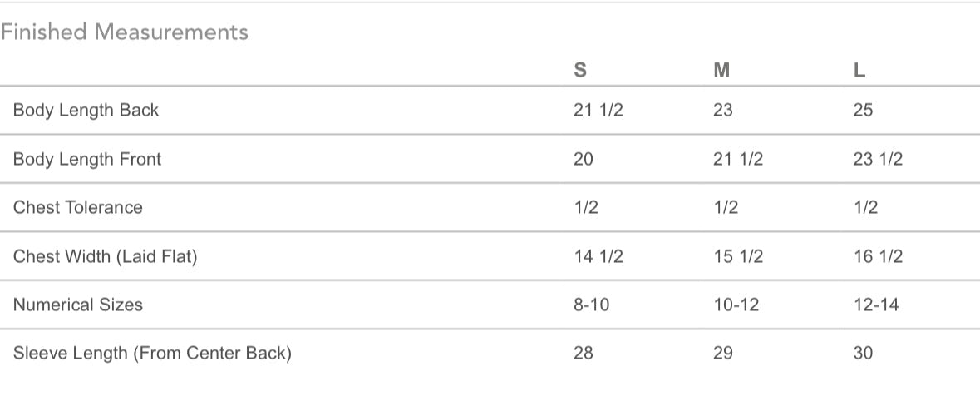Image resolution: width=980 pixels, height=411 pixels.
Task: Click the Chest Width (Laid Flat) label
Action: 105,256
